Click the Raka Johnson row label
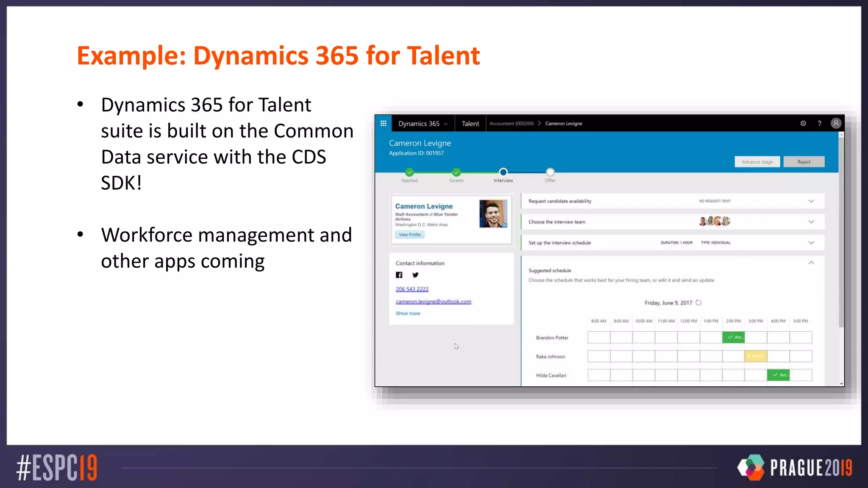This screenshot has width=868, height=488. pos(550,357)
